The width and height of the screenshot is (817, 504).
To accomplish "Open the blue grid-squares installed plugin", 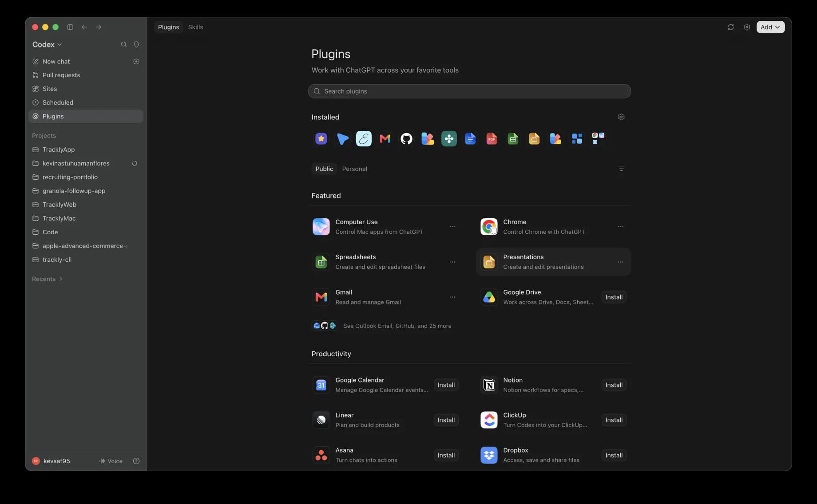I will coord(577,139).
